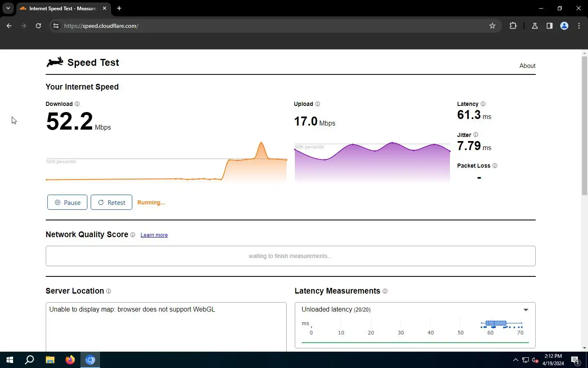This screenshot has width=588, height=368.
Task: Open the Latency Measurements info icon
Action: tap(385, 291)
